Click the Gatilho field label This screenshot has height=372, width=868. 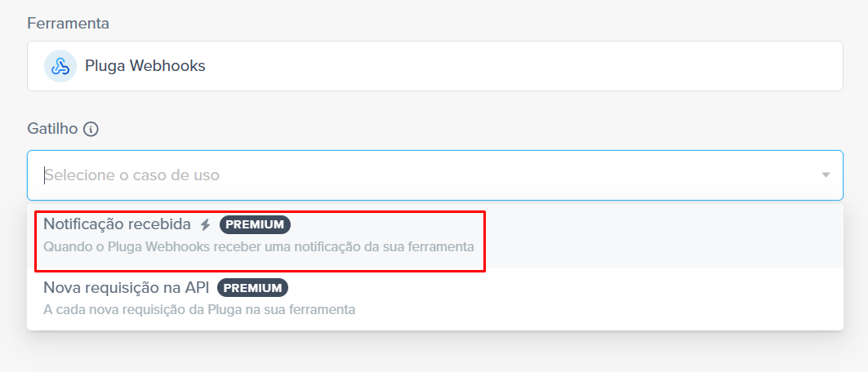pyautogui.click(x=52, y=129)
